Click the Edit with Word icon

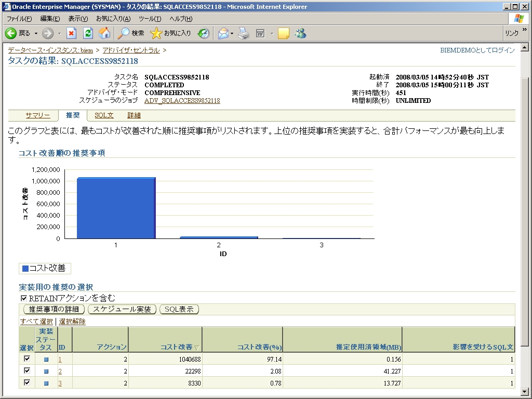tap(260, 33)
